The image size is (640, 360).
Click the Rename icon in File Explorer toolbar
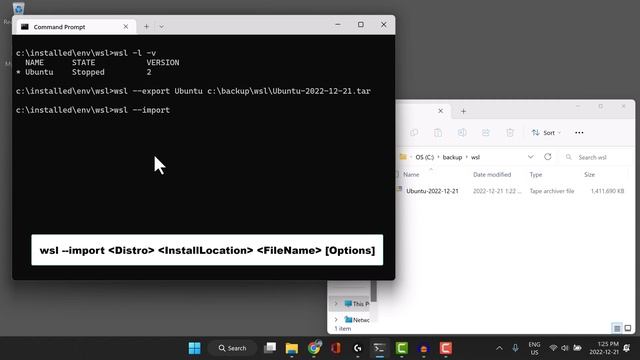pyautogui.click(x=462, y=133)
